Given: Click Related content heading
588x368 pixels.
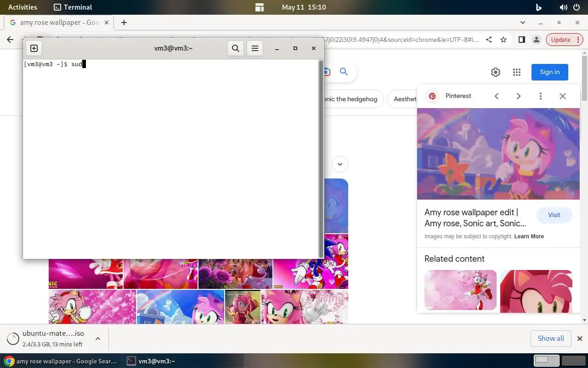Looking at the screenshot, I should point(454,259).
